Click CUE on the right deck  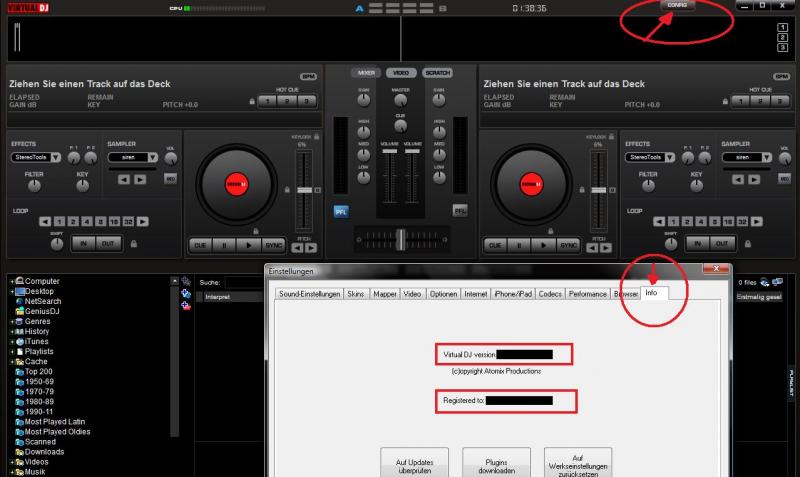(x=495, y=245)
